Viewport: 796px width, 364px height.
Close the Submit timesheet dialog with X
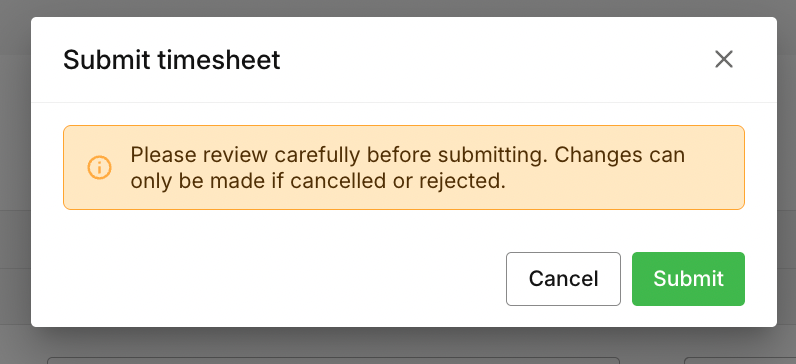pyautogui.click(x=723, y=59)
